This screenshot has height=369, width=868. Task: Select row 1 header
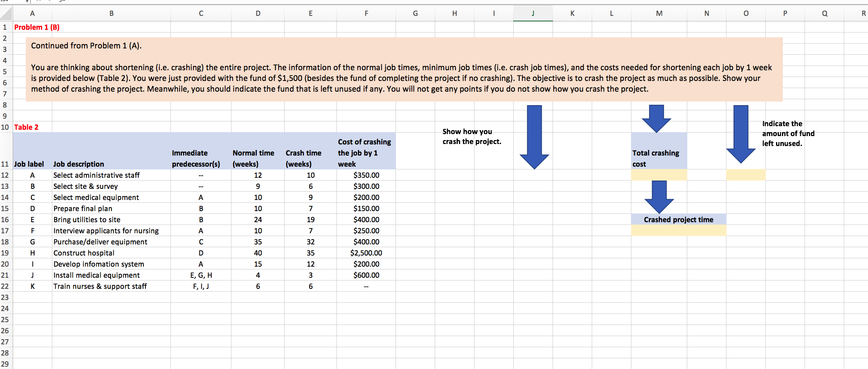tap(5, 27)
